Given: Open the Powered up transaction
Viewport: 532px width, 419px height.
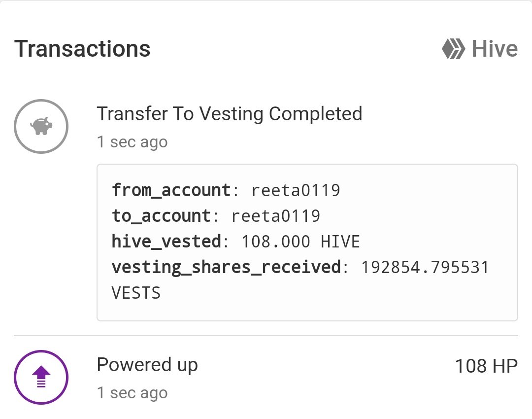Looking at the screenshot, I should [147, 365].
